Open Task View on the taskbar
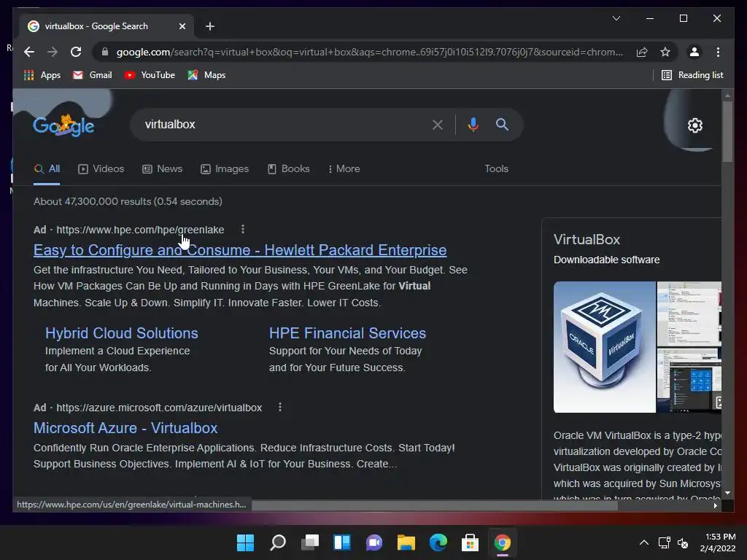Screen dimensions: 747x560 point(310,542)
